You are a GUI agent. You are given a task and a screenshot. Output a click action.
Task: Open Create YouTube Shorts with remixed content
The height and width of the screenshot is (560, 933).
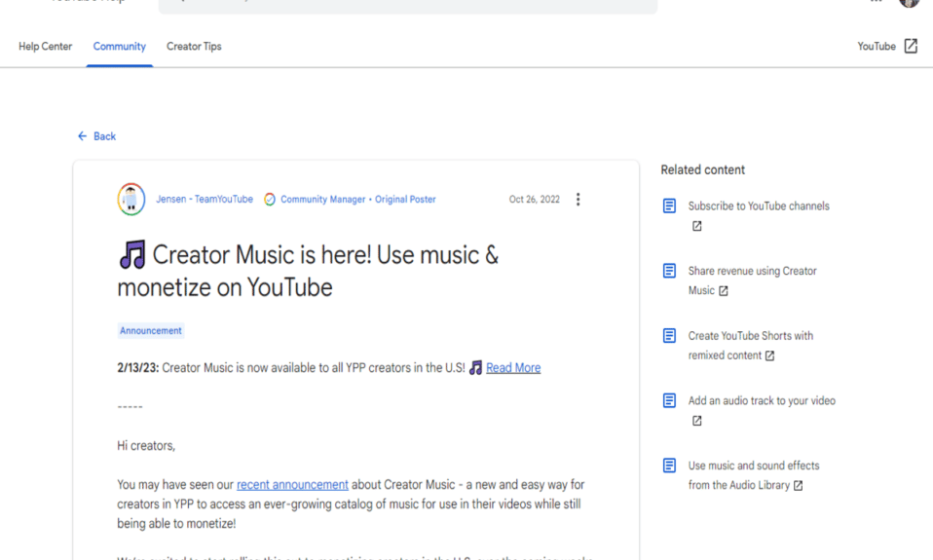coord(750,345)
